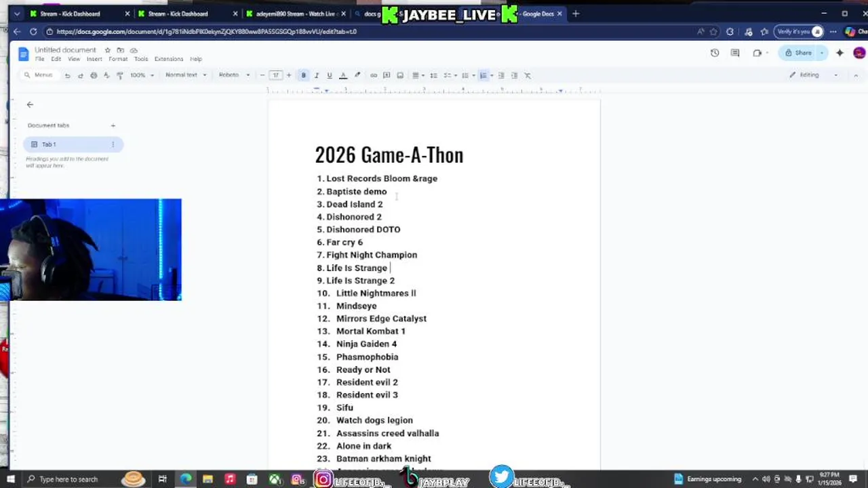This screenshot has width=868, height=488.
Task: Click the Verify it's you profile button
Action: 800,31
